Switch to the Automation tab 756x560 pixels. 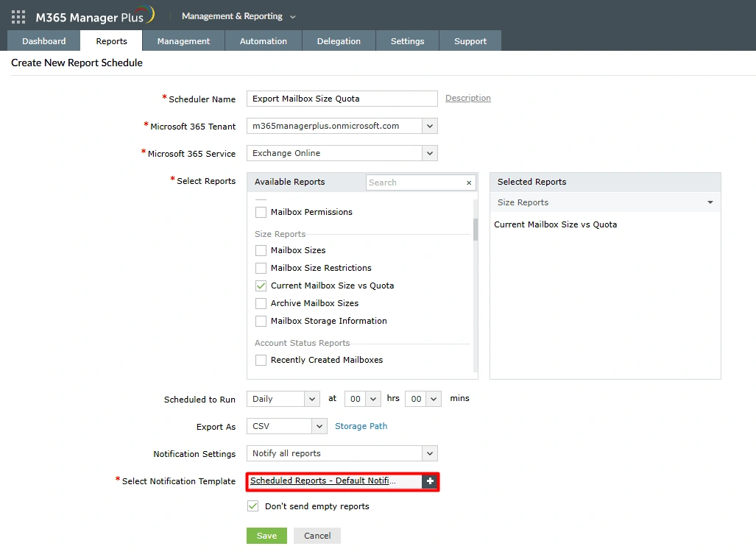[263, 41]
